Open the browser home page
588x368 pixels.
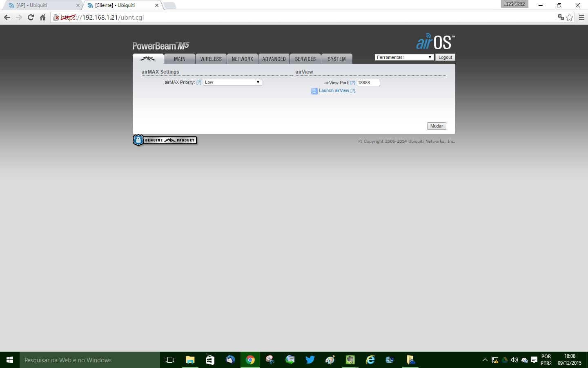point(42,18)
